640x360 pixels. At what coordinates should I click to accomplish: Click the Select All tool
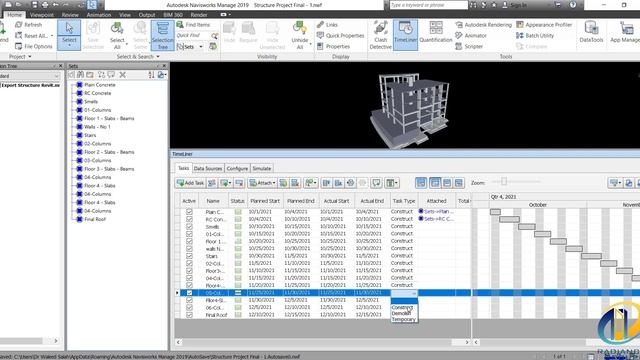pyautogui.click(x=117, y=35)
